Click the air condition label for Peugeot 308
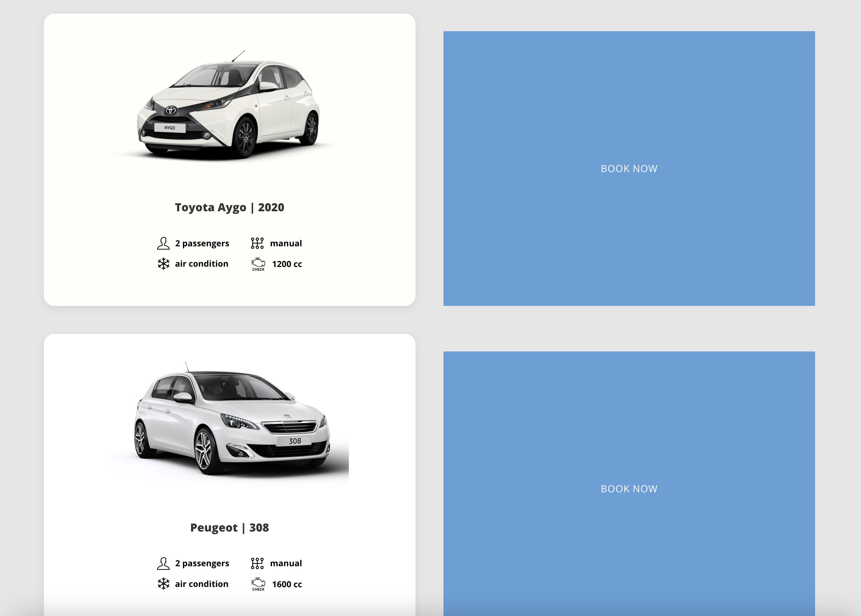This screenshot has width=861, height=616. [202, 584]
